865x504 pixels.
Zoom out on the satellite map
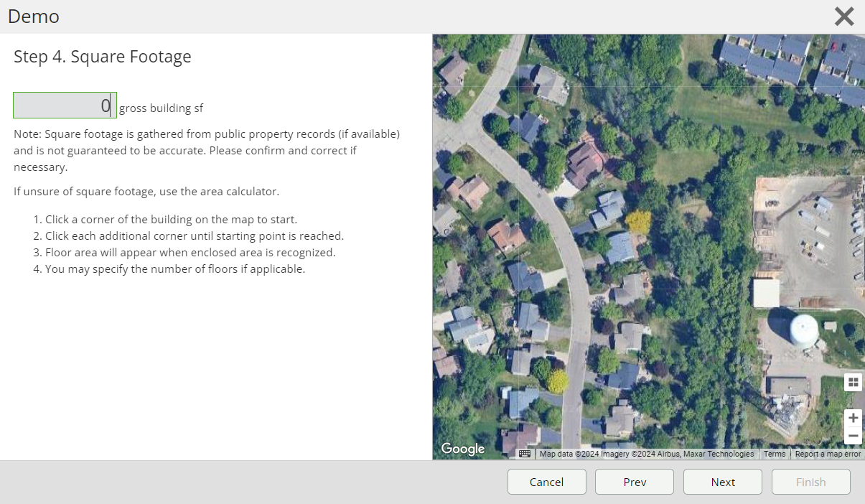[x=853, y=436]
